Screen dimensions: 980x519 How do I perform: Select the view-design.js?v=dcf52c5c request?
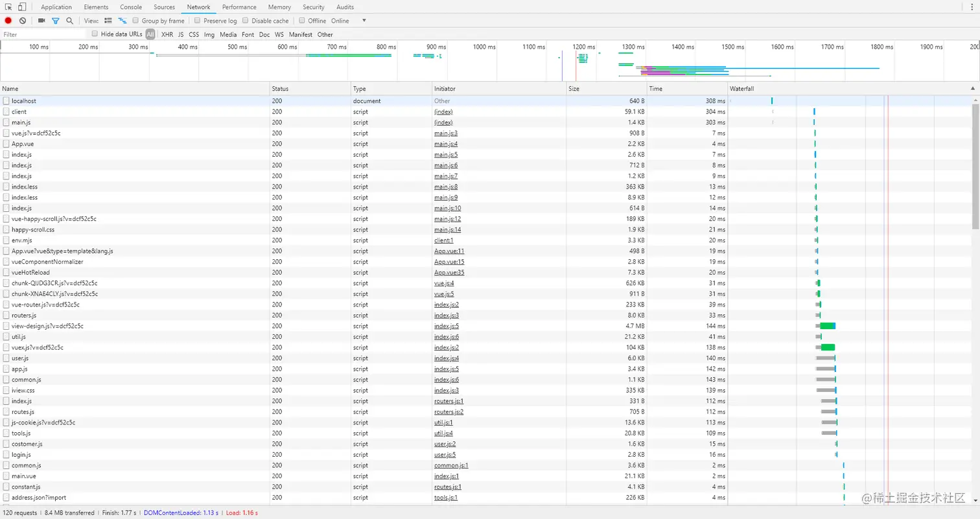point(47,326)
